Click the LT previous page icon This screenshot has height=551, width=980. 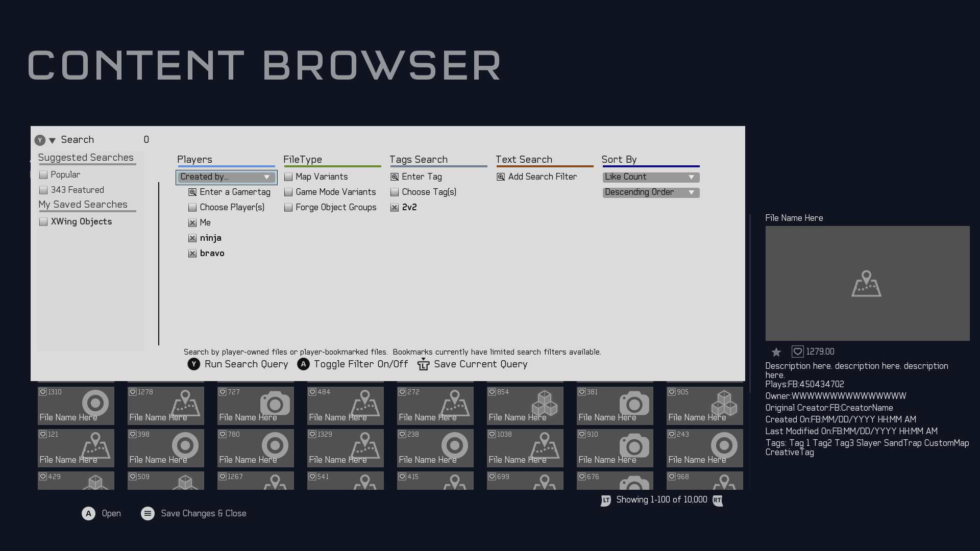coord(606,500)
